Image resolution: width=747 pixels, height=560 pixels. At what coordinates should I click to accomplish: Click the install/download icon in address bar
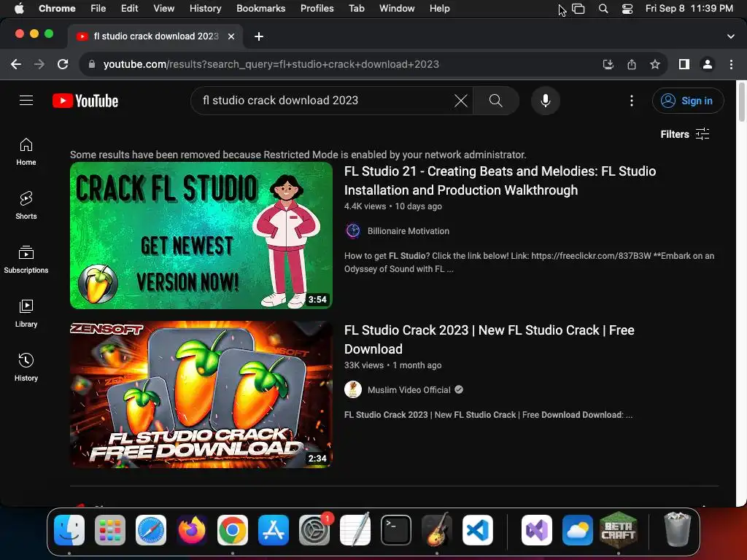click(608, 64)
